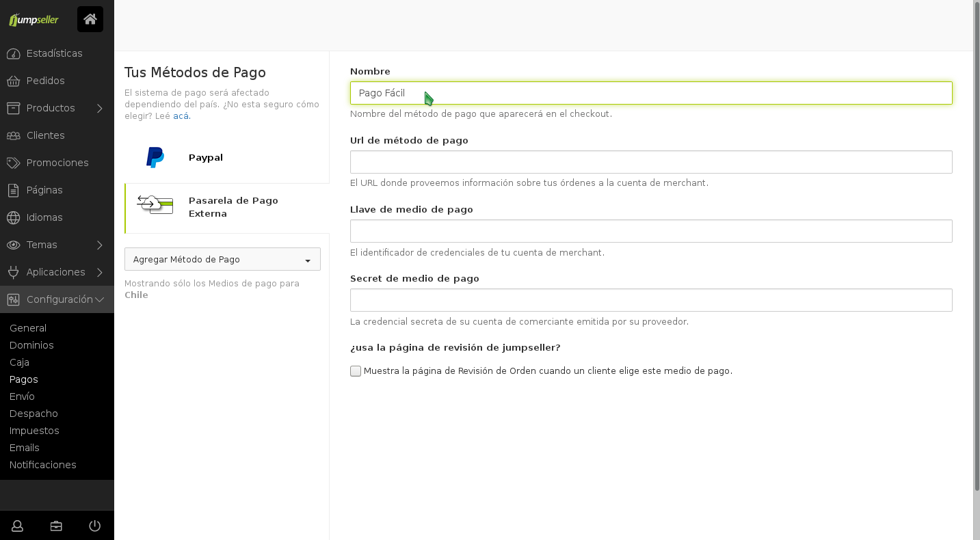Click the Clientes people icon
980x540 pixels.
[x=13, y=135]
